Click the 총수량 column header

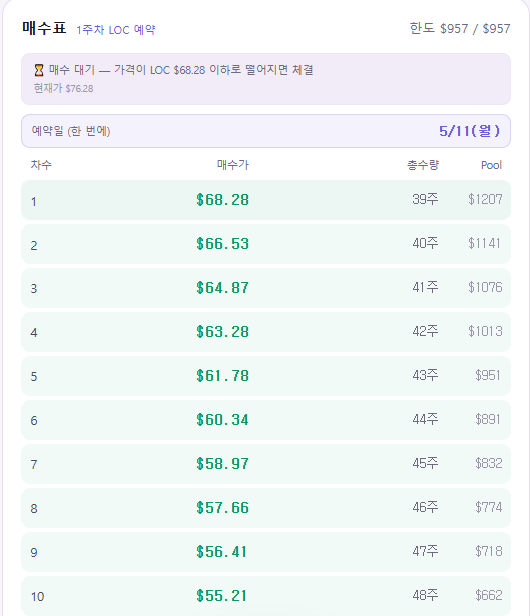tap(423, 165)
